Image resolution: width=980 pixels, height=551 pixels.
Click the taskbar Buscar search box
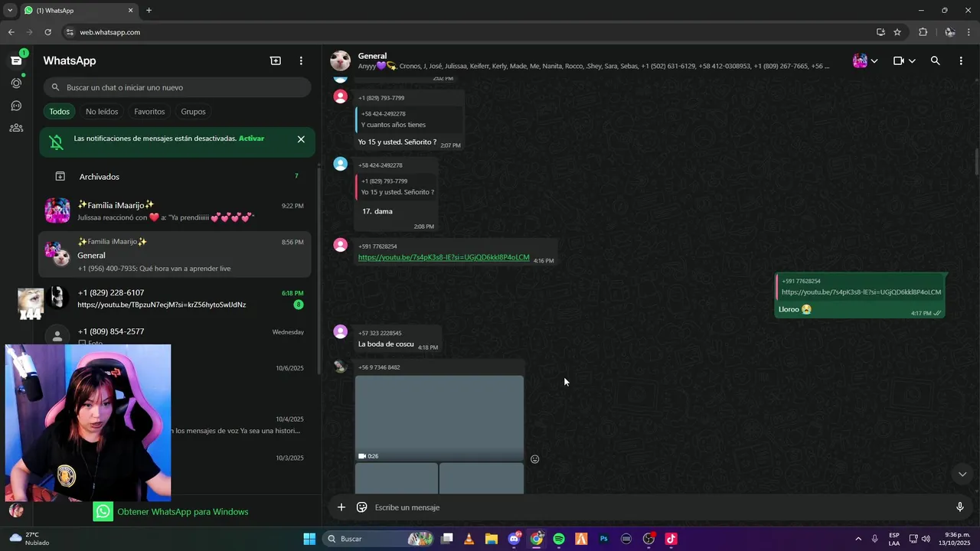(380, 539)
